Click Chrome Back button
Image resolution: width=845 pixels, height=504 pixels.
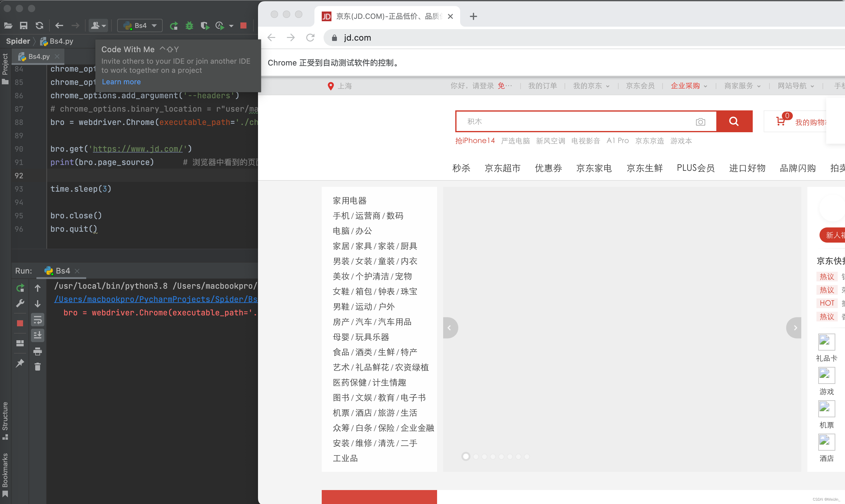(x=271, y=37)
